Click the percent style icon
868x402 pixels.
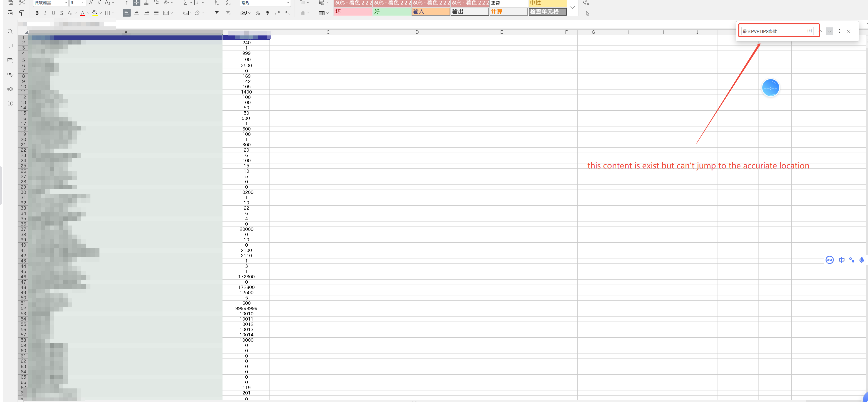click(258, 13)
